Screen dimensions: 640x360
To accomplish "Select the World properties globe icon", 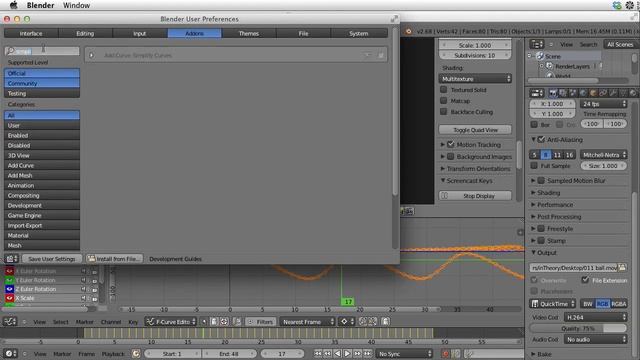I will click(583, 93).
